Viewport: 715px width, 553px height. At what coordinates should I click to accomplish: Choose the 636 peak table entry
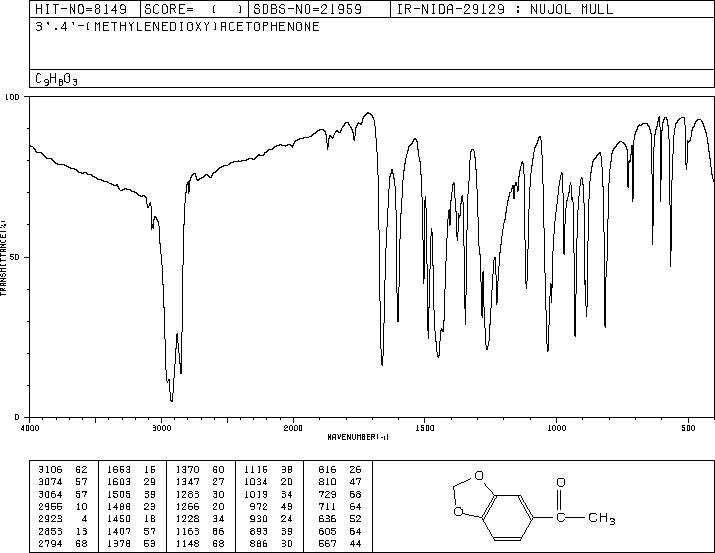pyautogui.click(x=339, y=519)
